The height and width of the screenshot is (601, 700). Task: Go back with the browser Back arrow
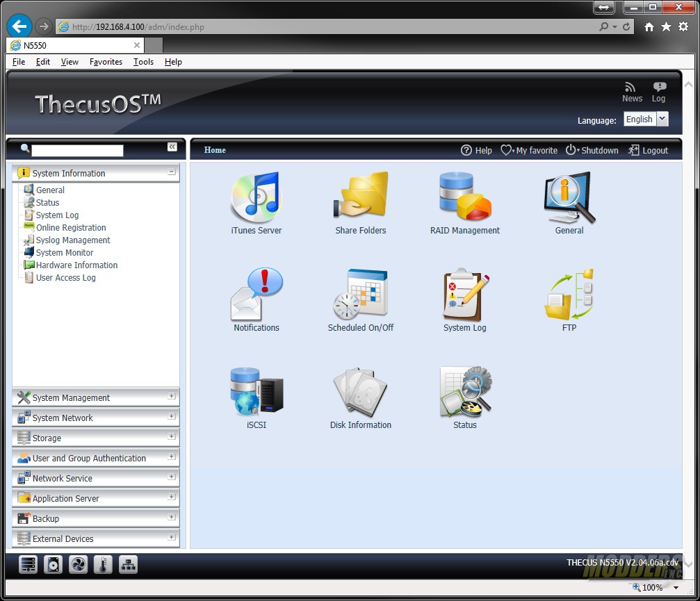click(x=19, y=26)
